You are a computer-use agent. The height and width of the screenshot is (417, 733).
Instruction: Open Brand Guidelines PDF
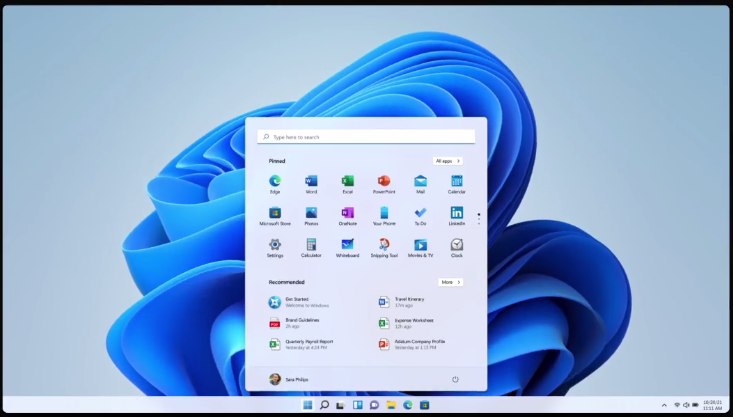coord(295,323)
